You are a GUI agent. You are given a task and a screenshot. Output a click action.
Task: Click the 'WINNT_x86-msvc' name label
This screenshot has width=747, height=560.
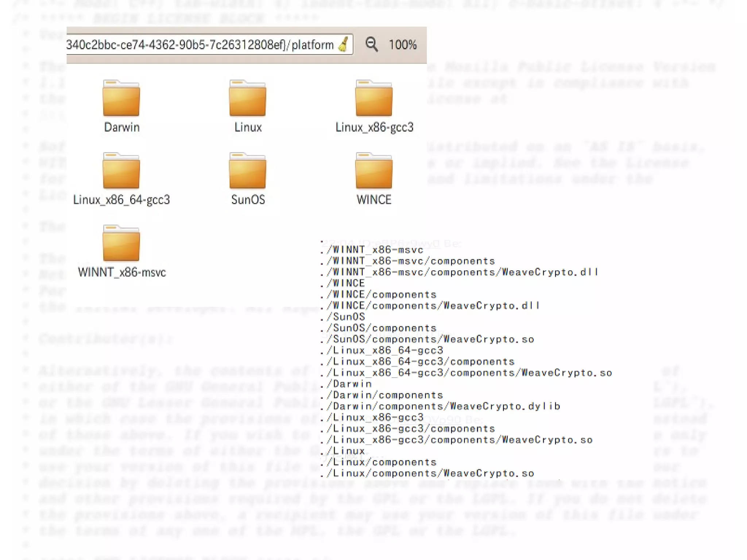[122, 272]
